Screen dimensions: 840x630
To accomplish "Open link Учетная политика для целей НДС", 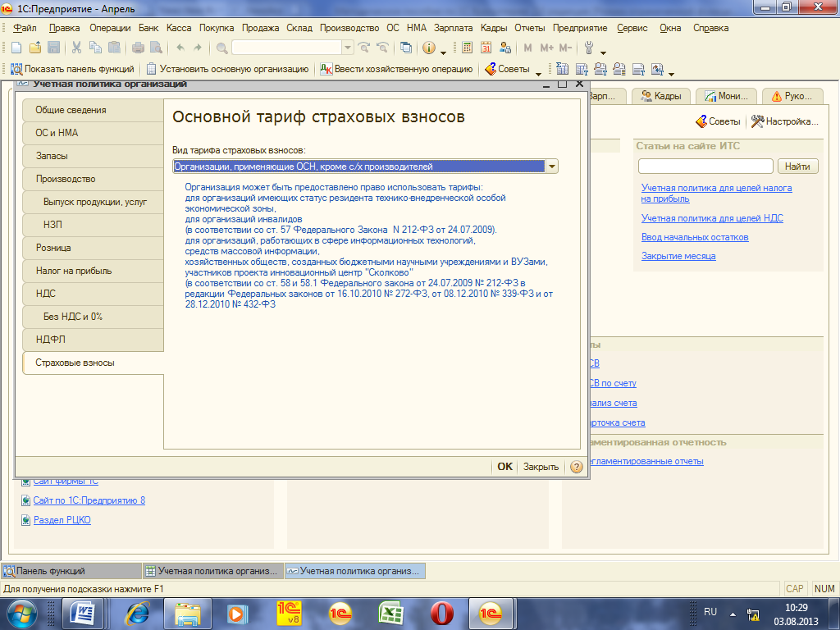I will click(x=712, y=218).
